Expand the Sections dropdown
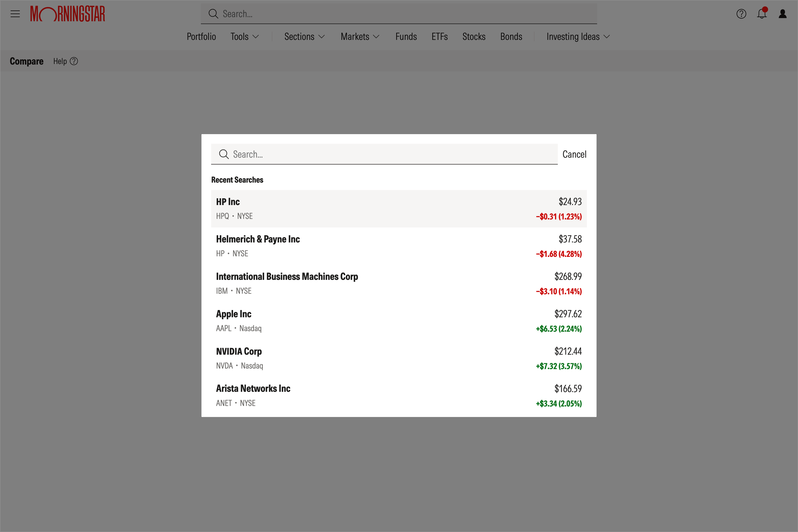 click(305, 37)
